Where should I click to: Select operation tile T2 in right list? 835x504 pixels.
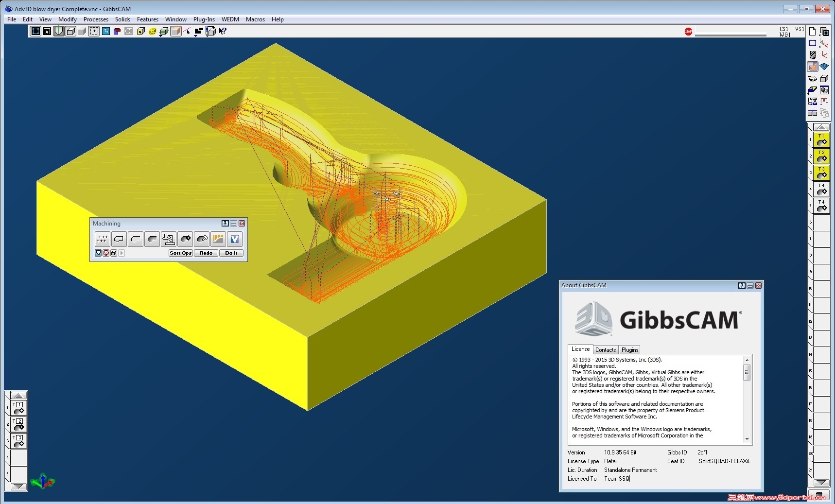[x=821, y=156]
